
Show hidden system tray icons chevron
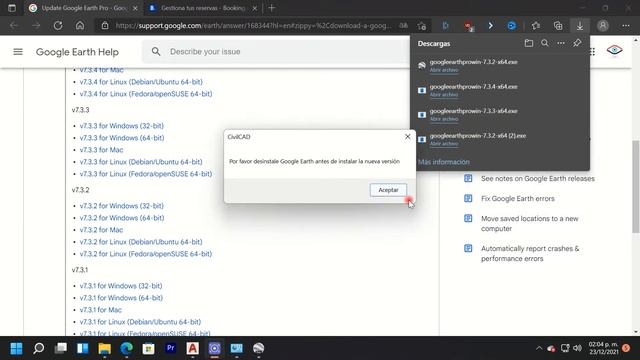click(539, 348)
